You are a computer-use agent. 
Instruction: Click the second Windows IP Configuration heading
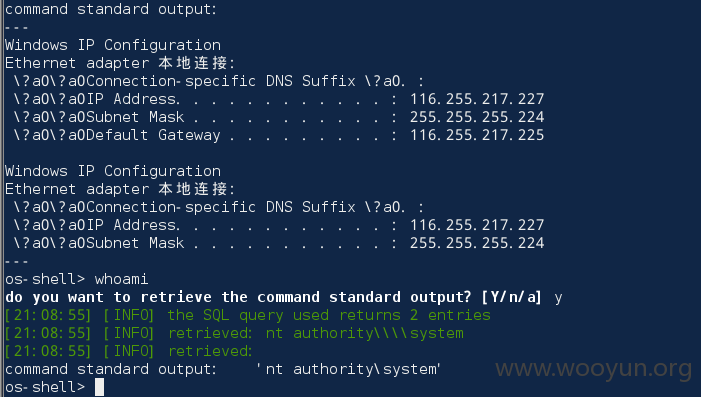pos(113,171)
